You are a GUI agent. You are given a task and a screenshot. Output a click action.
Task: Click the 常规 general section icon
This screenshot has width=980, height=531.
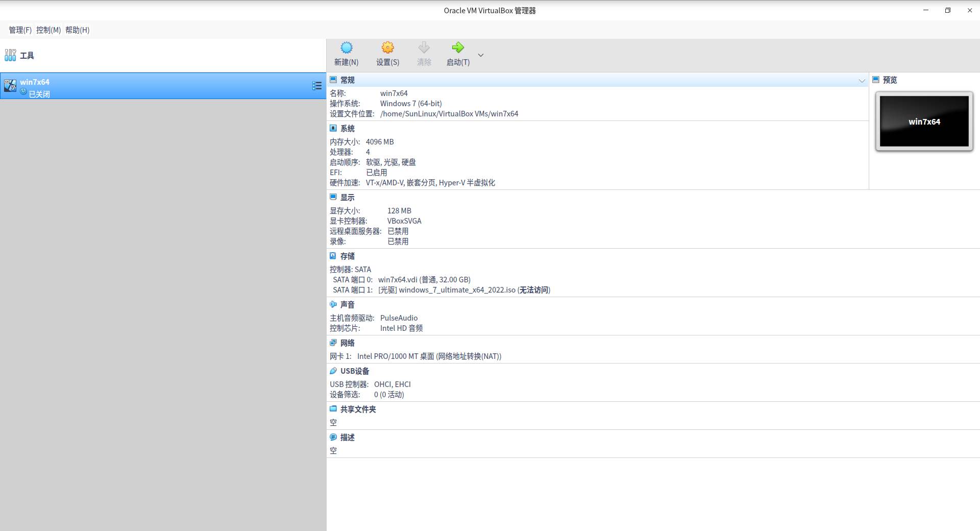(x=333, y=80)
